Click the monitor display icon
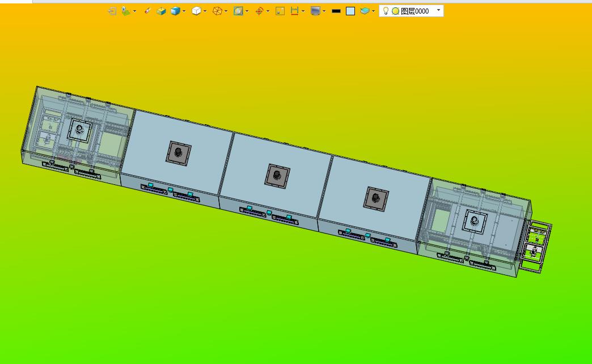 coord(315,11)
